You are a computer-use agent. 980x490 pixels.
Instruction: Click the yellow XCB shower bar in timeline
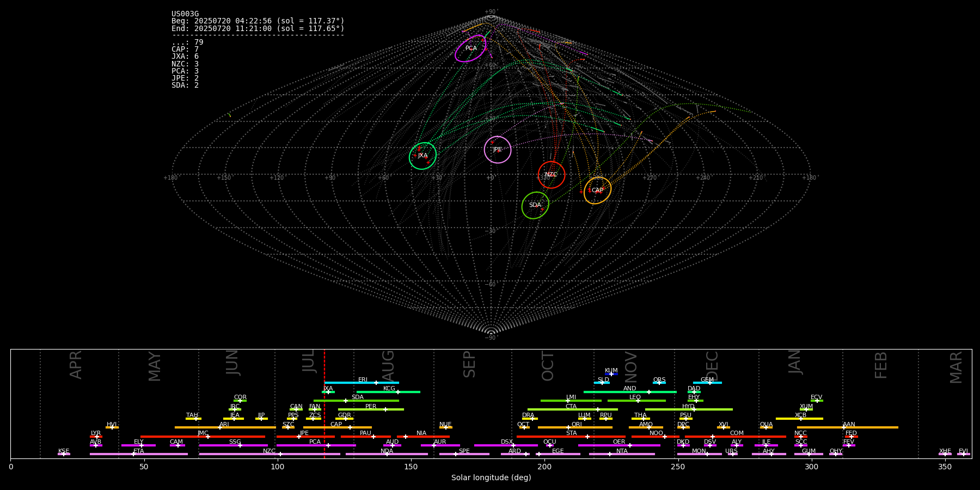799,418
